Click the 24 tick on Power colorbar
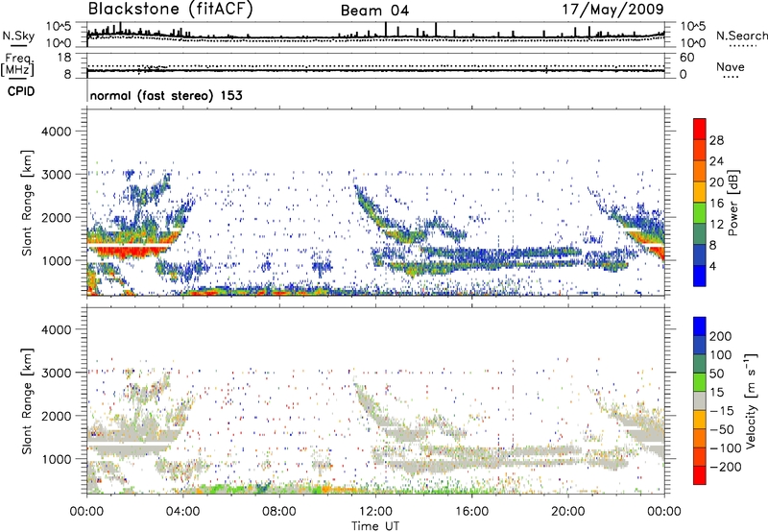Screen dimensions: 768x532 click(716, 161)
